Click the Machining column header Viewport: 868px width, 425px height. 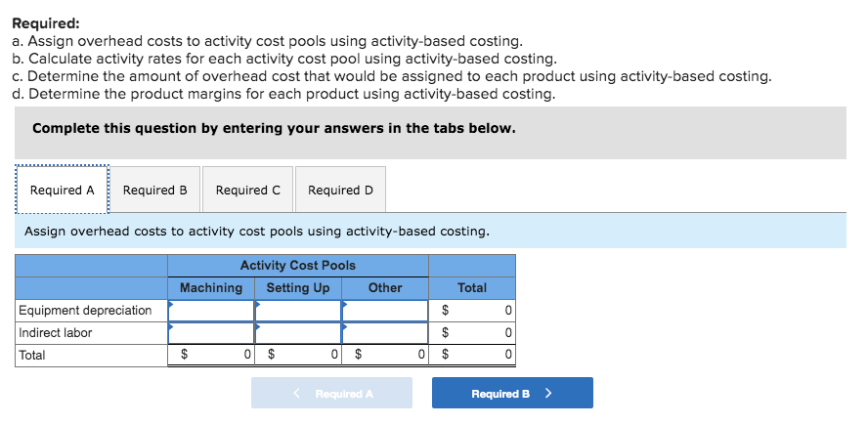[x=211, y=288]
